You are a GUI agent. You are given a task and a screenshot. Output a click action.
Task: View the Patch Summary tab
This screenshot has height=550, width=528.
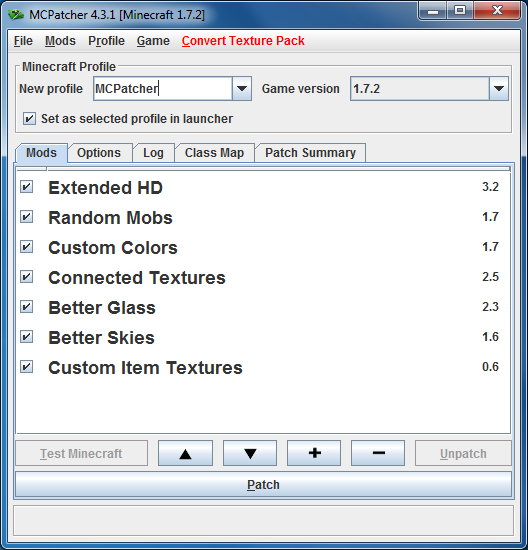(x=310, y=153)
